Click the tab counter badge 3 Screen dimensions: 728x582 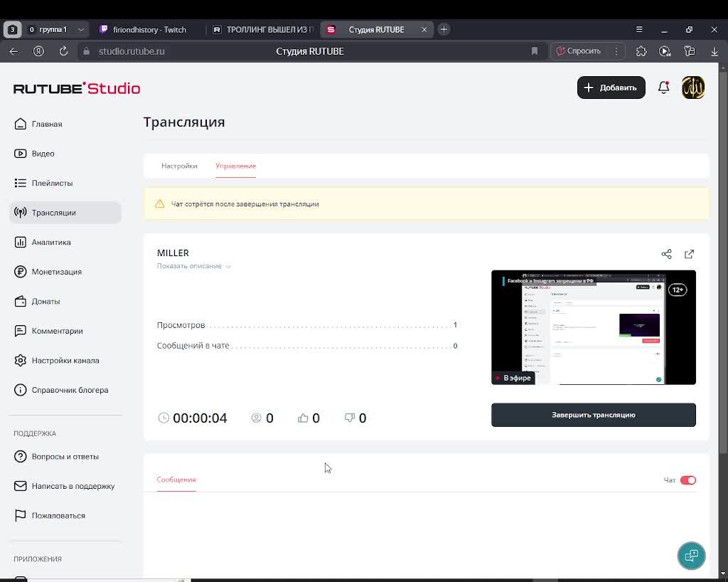[13, 29]
